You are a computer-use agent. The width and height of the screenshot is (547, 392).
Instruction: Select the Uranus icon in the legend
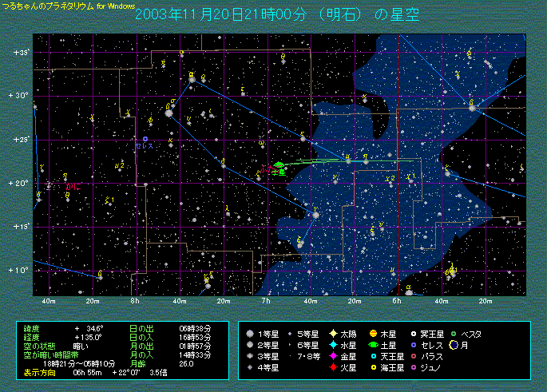pyautogui.click(x=374, y=356)
